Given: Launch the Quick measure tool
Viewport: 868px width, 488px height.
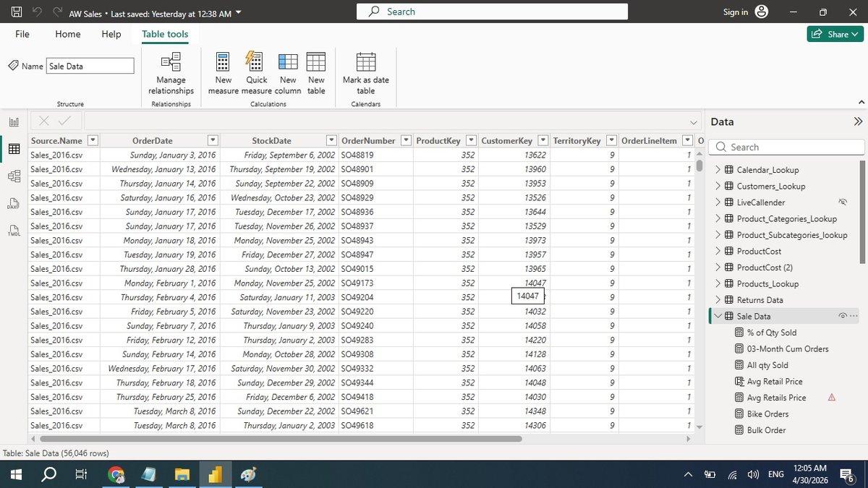Looking at the screenshot, I should coord(256,74).
